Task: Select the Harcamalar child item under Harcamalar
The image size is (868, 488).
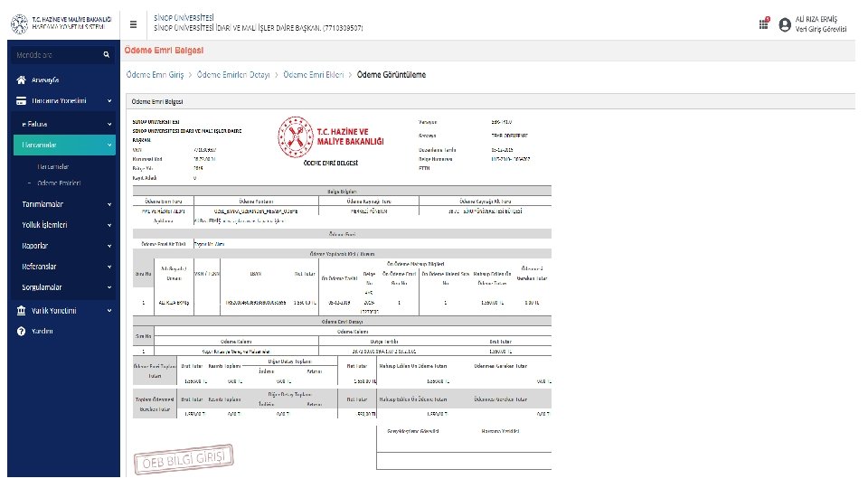Action: [53, 166]
